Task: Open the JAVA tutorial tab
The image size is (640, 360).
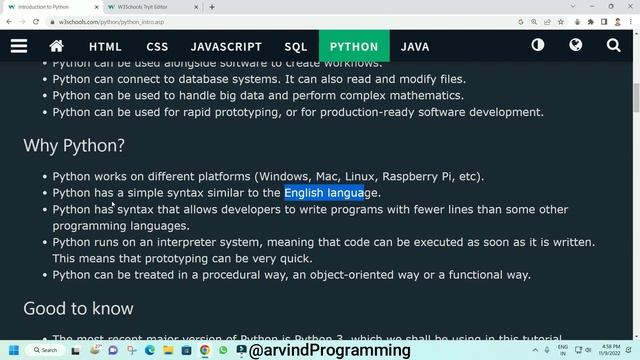Action: click(x=415, y=47)
